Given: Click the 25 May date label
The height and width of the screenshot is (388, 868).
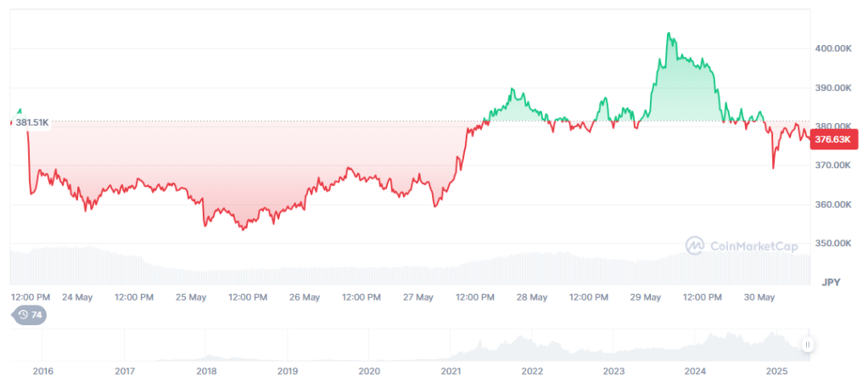Looking at the screenshot, I should 191,297.
